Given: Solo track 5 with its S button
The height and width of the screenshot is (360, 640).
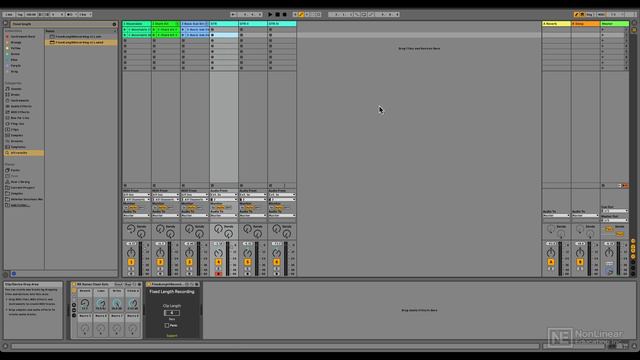Looking at the screenshot, I should coord(247,269).
